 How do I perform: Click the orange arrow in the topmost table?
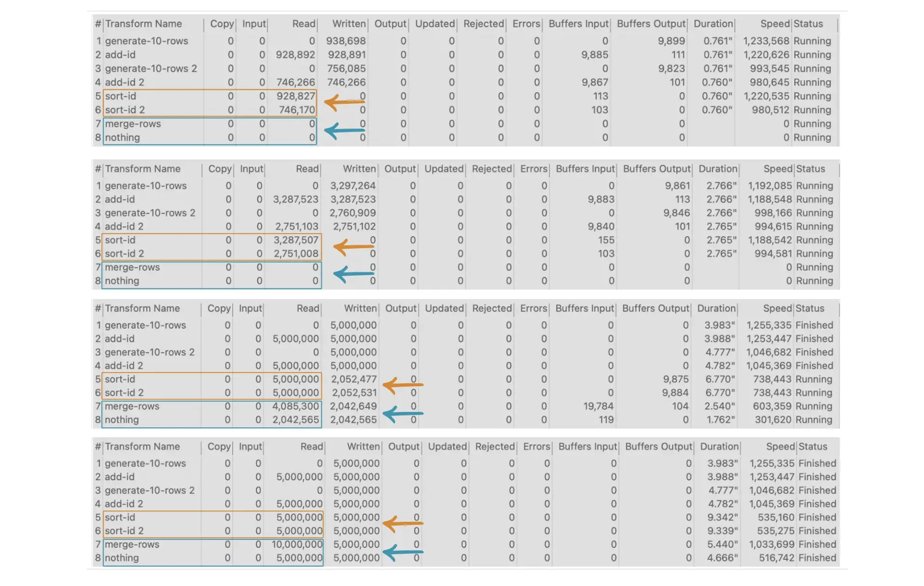pyautogui.click(x=344, y=102)
